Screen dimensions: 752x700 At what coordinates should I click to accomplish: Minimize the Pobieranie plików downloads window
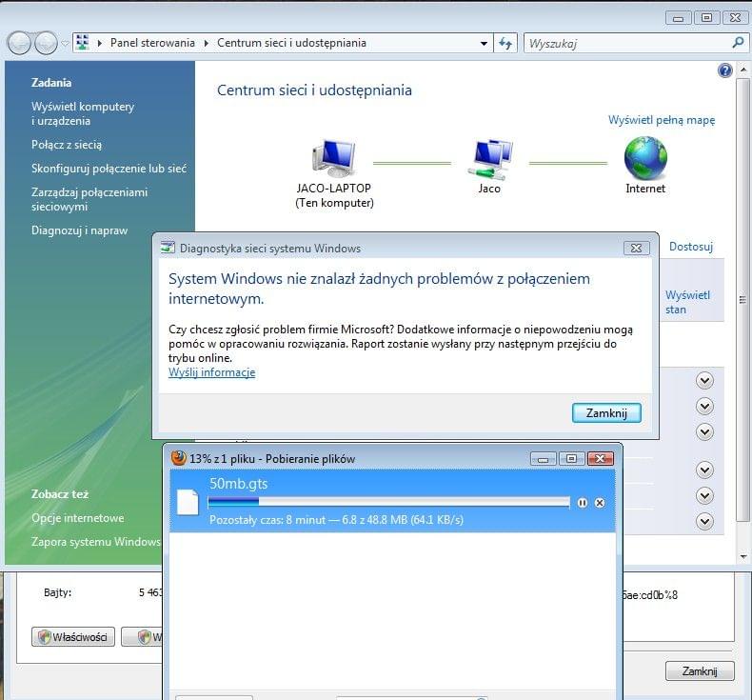tap(543, 459)
